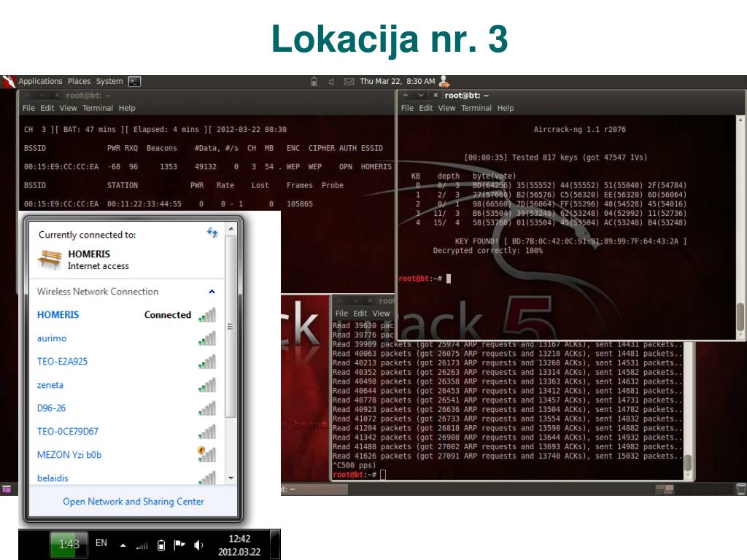This screenshot has height=560, width=747.
Task: Click the date Thu Mar 22 clock
Action: point(398,82)
